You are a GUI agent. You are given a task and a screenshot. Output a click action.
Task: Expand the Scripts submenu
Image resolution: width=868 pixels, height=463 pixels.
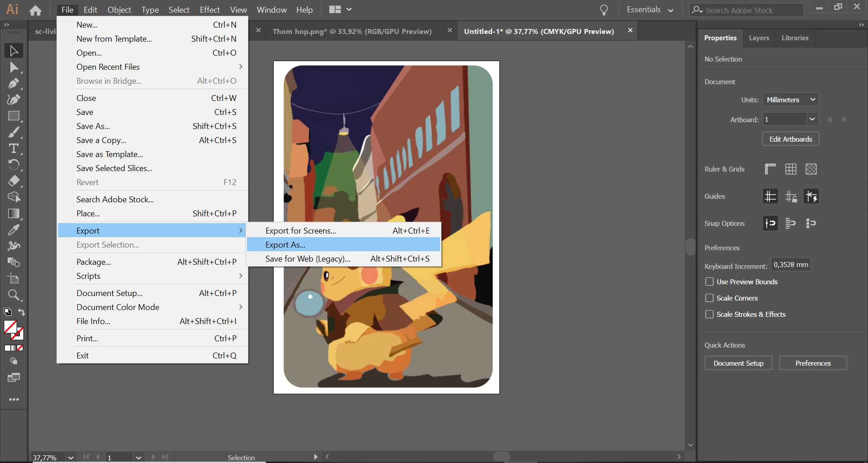coord(153,276)
